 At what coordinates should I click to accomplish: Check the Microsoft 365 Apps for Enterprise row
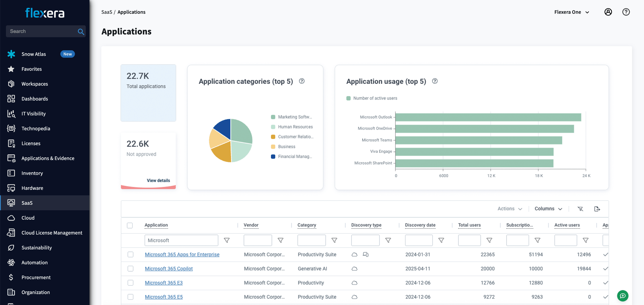[131, 255]
